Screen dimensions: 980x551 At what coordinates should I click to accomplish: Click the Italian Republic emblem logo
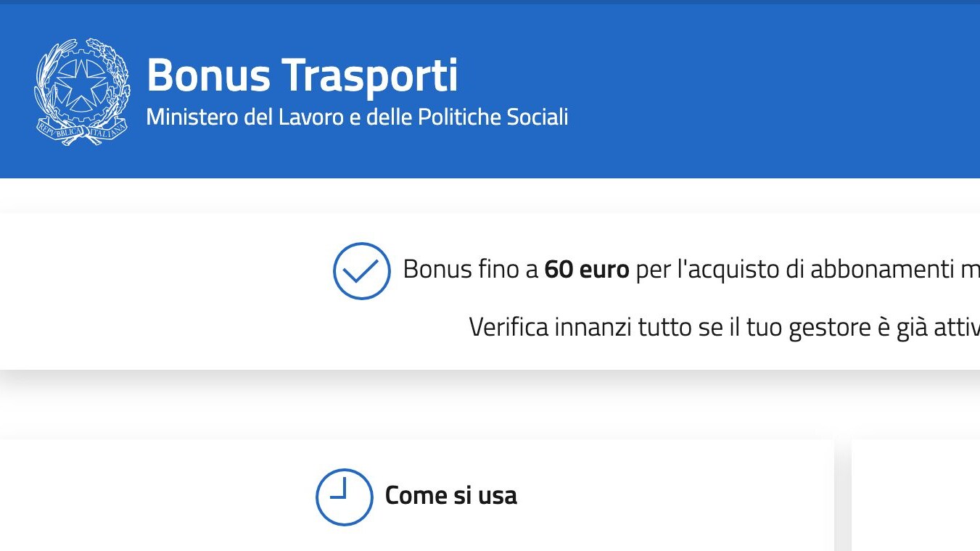(82, 91)
